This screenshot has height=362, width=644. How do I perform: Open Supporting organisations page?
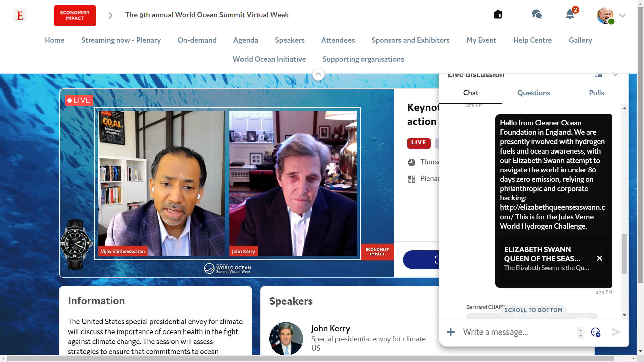(363, 59)
